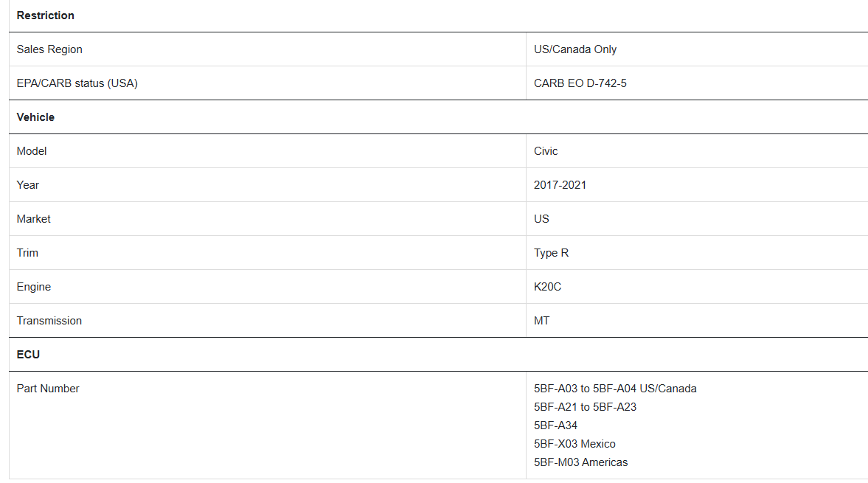This screenshot has height=483, width=868.
Task: Click the Civic model value
Action: coord(546,151)
